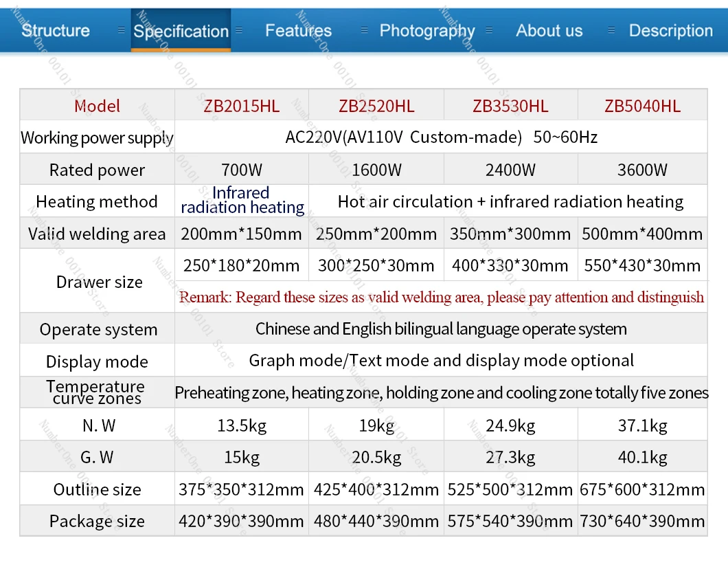Select the Specification tab
Image resolution: width=728 pixels, height=569 pixels.
[x=181, y=31]
